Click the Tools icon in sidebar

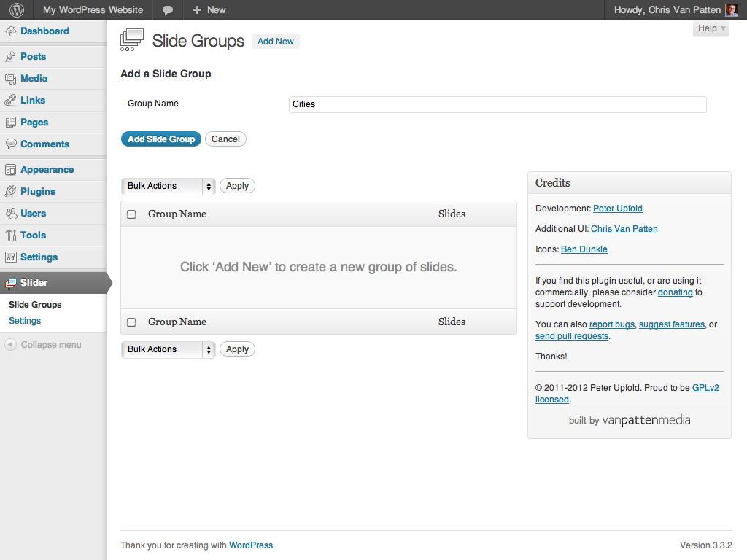[11, 236]
